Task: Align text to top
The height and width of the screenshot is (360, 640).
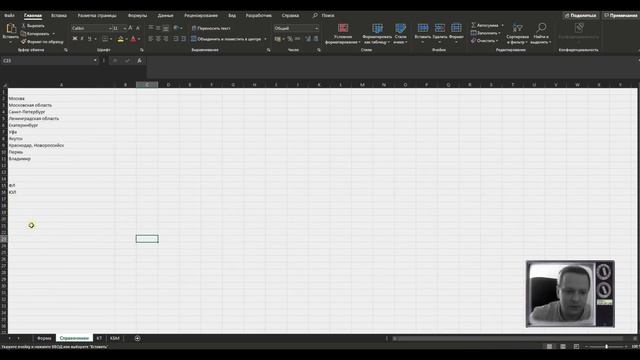Action: tap(151, 28)
